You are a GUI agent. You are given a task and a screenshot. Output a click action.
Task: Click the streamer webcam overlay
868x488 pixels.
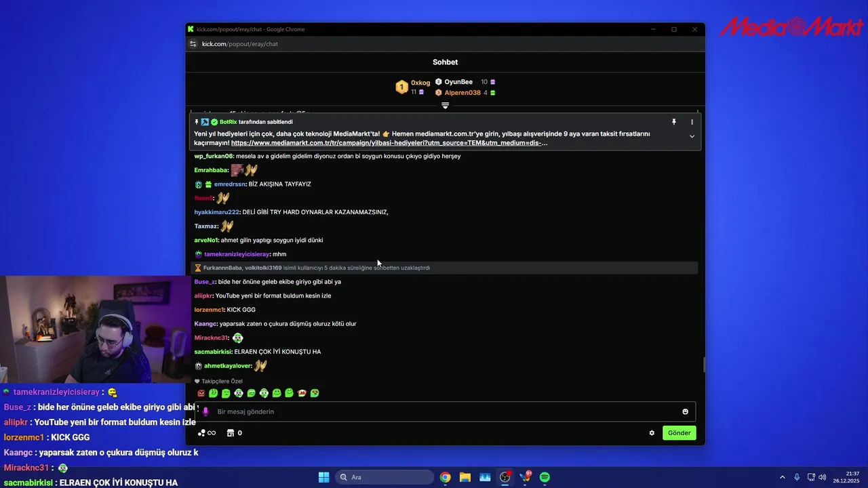[x=96, y=329]
